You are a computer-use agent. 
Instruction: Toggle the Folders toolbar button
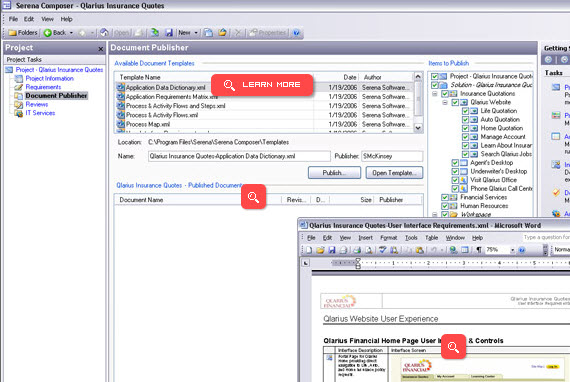pyautogui.click(x=23, y=33)
